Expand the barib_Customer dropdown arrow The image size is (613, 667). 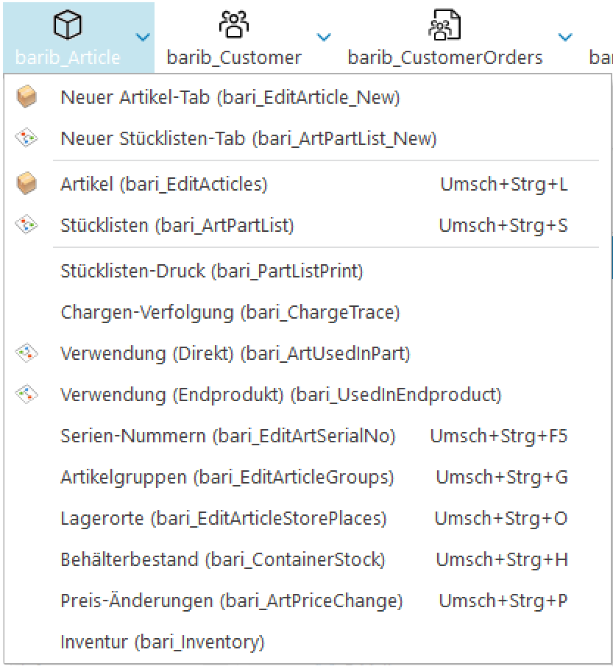(323, 37)
